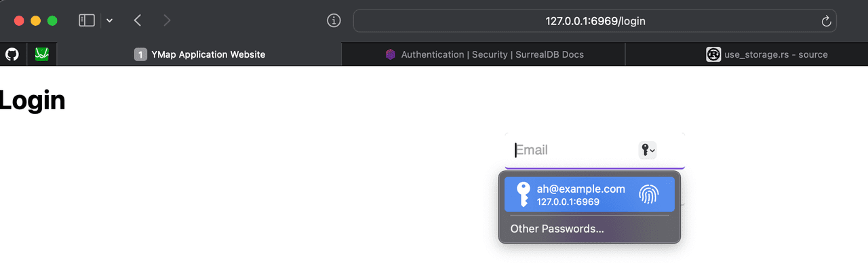Authenticate with the fingerprint icon
The image size is (868, 264).
coord(649,195)
